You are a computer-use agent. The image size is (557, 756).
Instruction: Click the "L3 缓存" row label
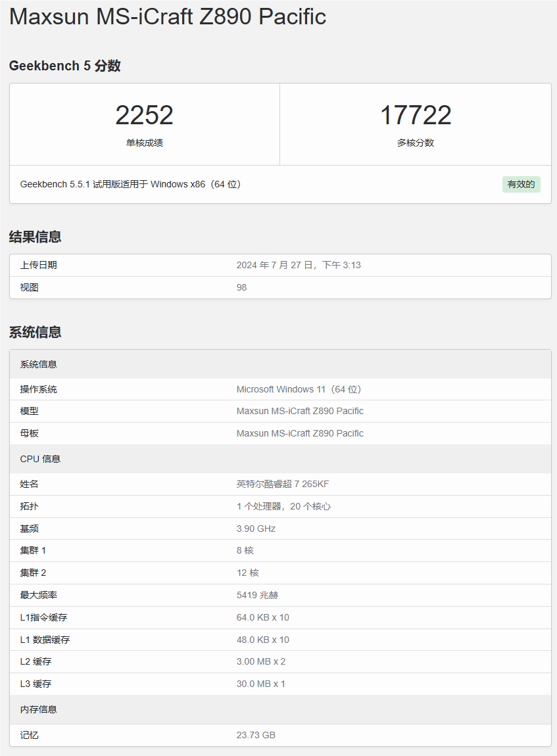coord(36,684)
